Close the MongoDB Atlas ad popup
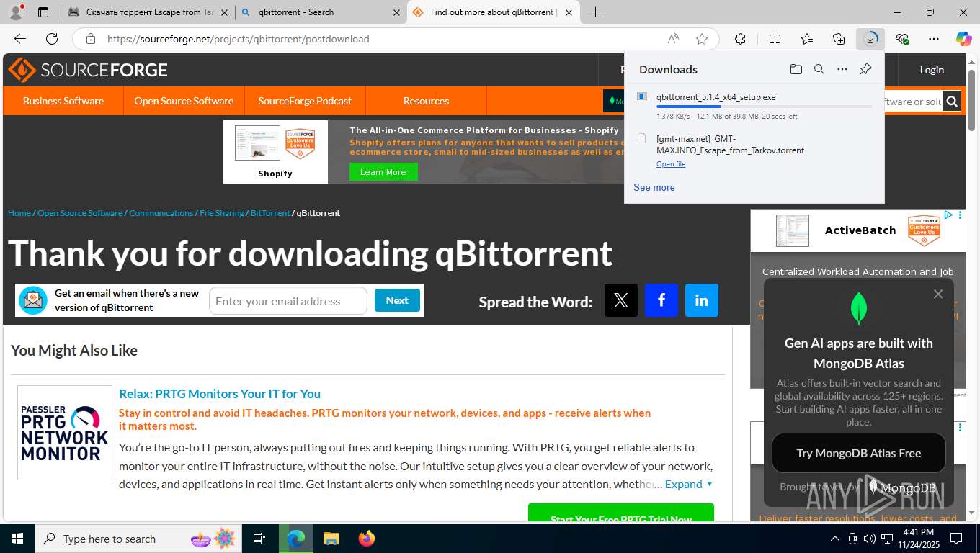Image resolution: width=980 pixels, height=553 pixels. click(x=937, y=294)
